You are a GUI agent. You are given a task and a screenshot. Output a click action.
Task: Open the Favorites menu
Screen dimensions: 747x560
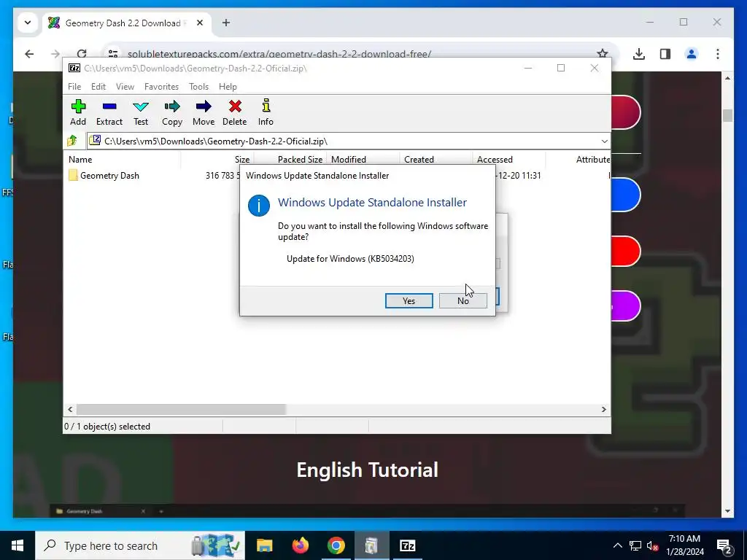(161, 87)
